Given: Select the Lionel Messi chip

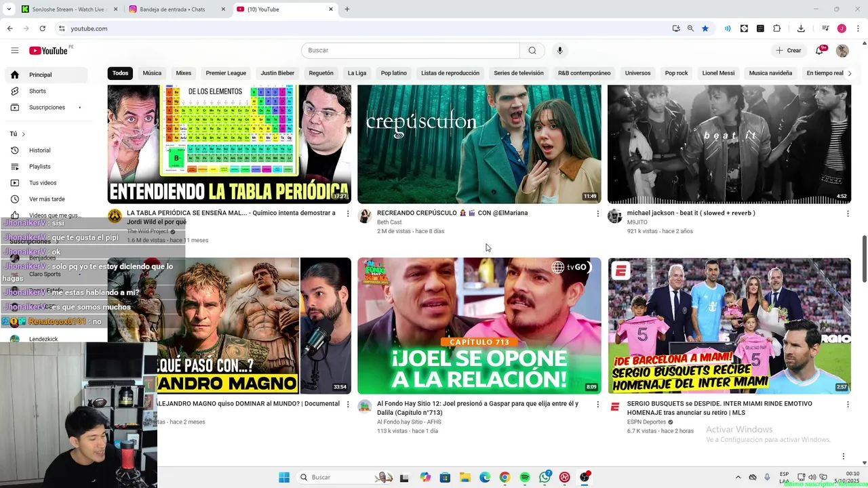Looking at the screenshot, I should (718, 73).
